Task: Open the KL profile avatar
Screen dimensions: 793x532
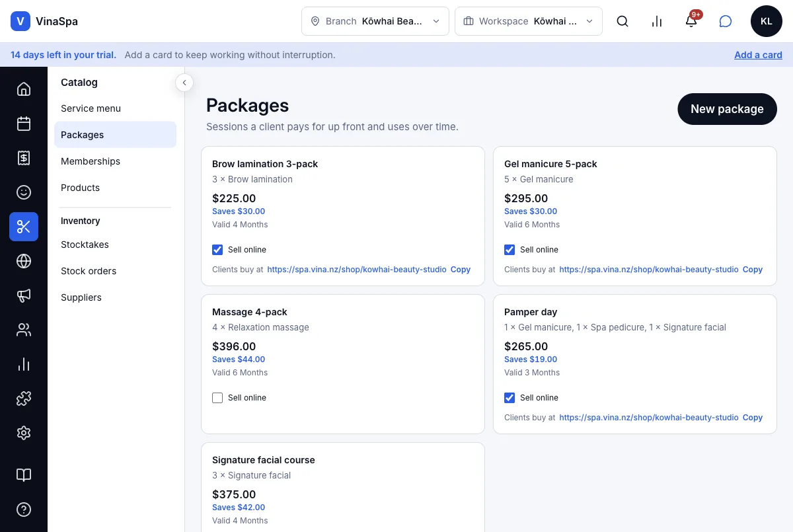Action: 767,21
